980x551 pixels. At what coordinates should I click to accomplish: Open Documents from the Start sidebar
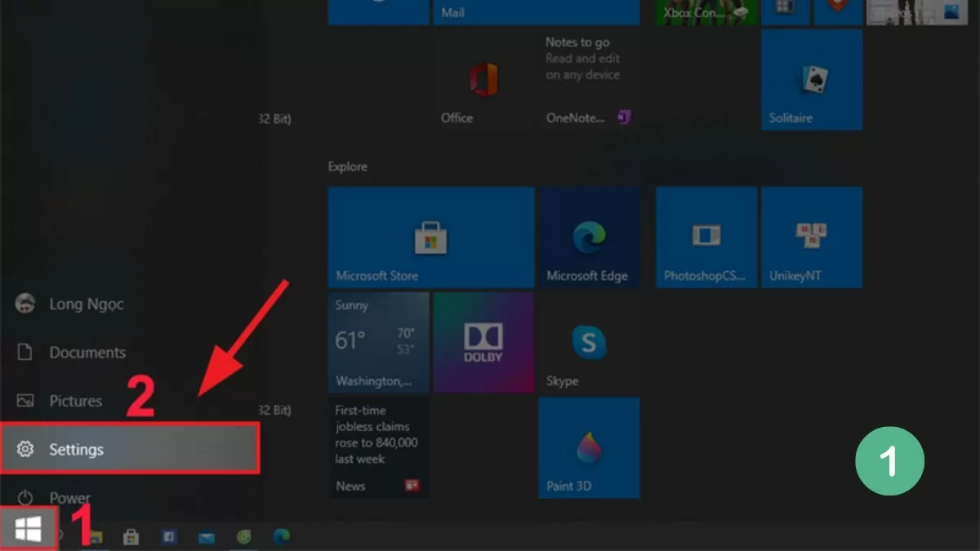point(87,353)
